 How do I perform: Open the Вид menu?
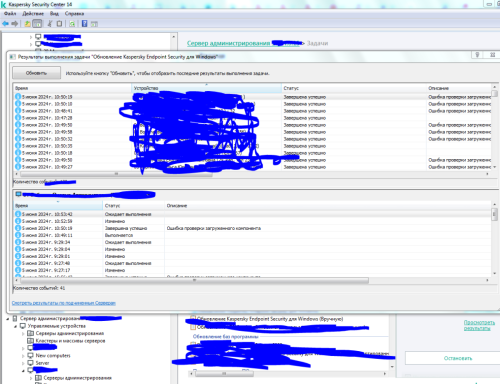pos(54,14)
